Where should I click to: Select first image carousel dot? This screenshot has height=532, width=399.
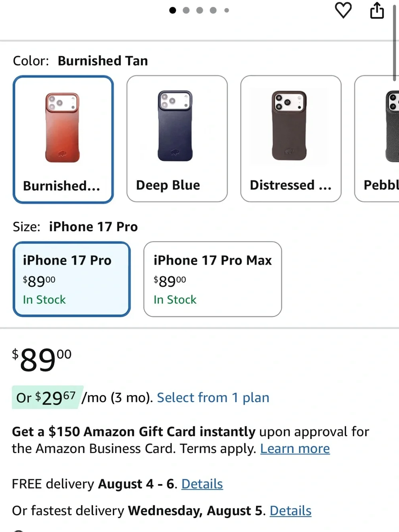pos(172,10)
